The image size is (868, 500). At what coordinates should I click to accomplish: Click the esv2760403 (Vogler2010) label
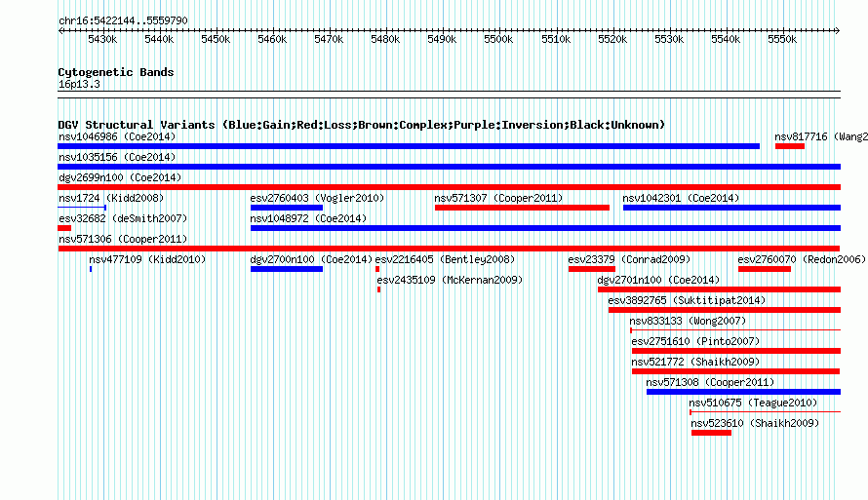click(x=317, y=198)
